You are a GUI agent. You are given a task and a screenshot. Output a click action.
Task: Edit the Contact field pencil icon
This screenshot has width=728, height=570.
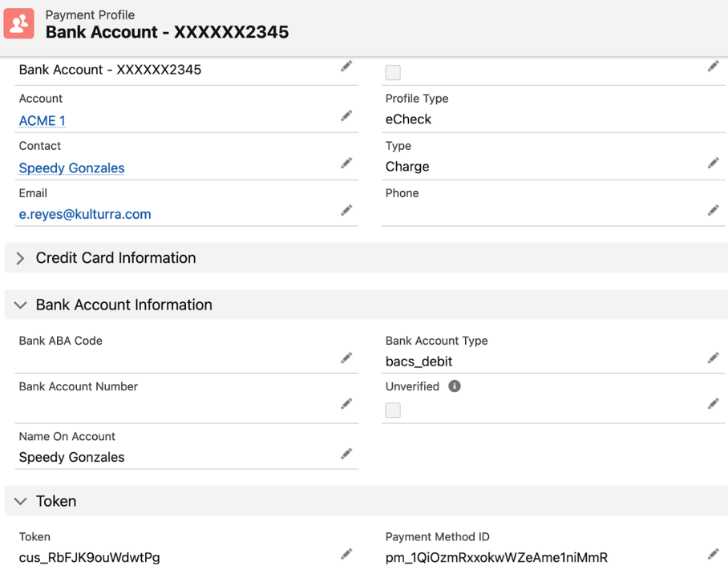pos(346,164)
